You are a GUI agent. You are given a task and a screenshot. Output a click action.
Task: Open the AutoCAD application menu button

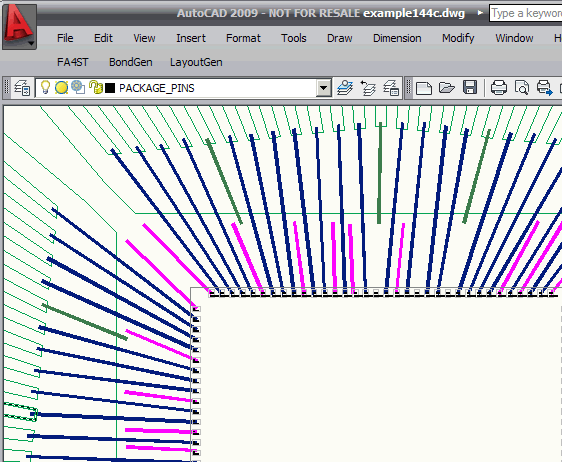click(19, 26)
